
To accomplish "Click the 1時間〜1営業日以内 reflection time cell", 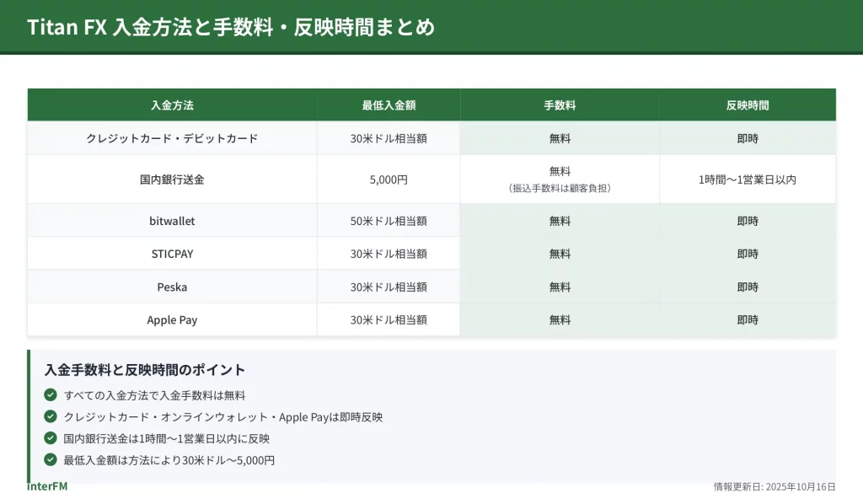I will click(x=748, y=179).
